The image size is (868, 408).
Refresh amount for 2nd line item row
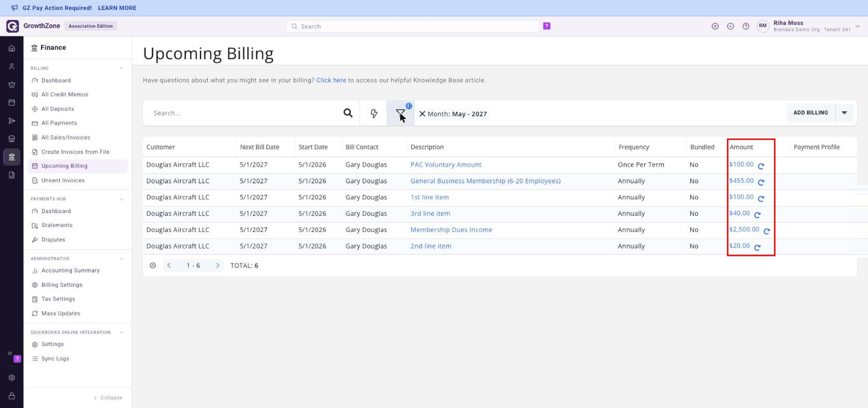(757, 247)
